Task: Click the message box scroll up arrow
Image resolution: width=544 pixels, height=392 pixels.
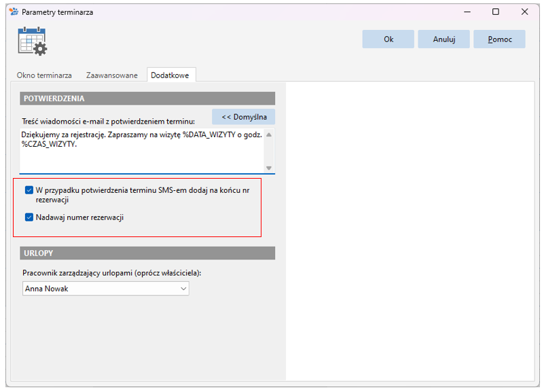Action: (269, 135)
